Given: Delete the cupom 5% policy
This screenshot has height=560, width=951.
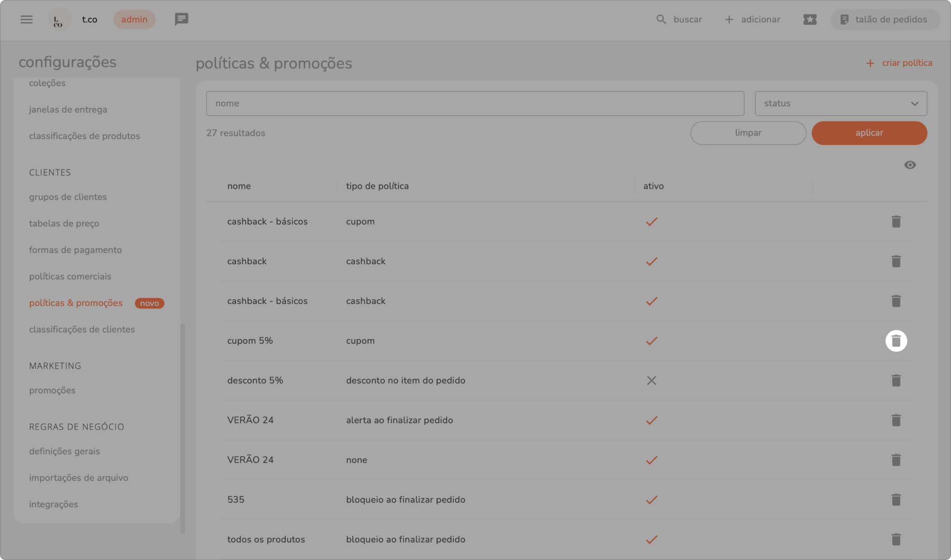Looking at the screenshot, I should point(896,341).
